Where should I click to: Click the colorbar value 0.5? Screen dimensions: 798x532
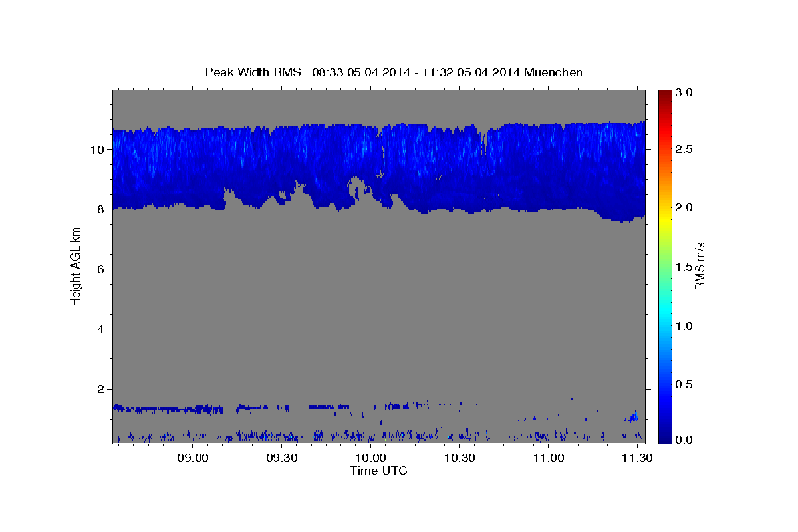click(684, 384)
